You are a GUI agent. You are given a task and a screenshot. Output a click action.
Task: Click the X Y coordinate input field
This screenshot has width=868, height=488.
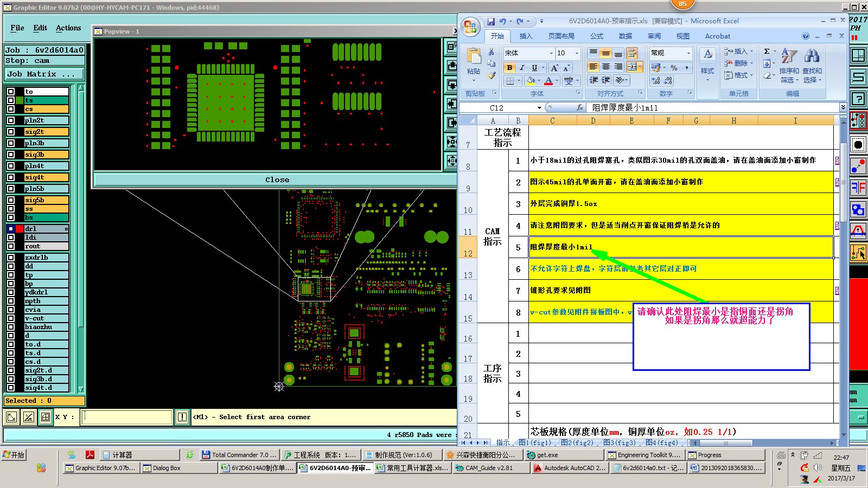[126, 417]
